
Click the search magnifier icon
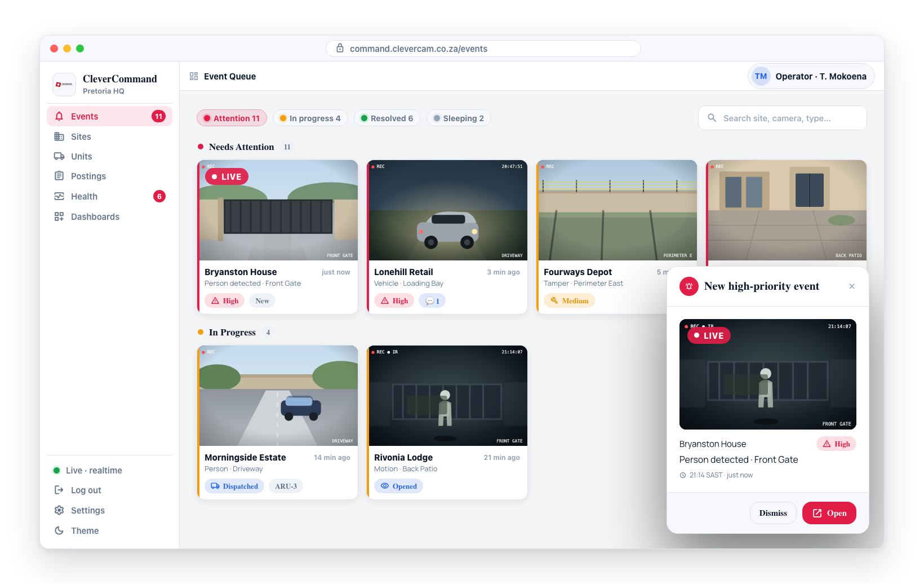(712, 118)
